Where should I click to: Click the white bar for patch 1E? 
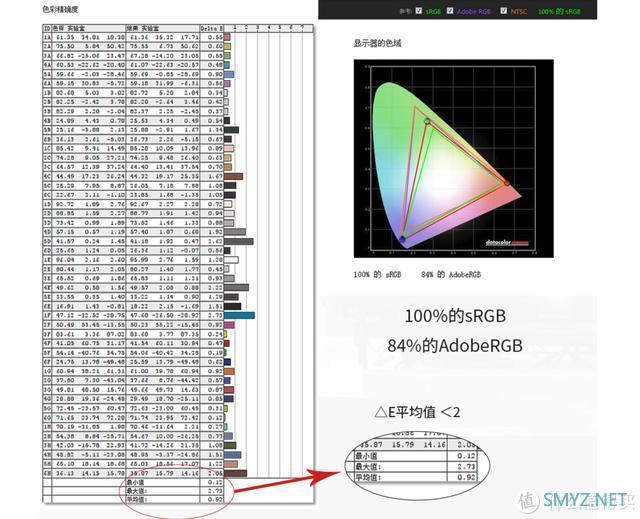click(x=231, y=260)
